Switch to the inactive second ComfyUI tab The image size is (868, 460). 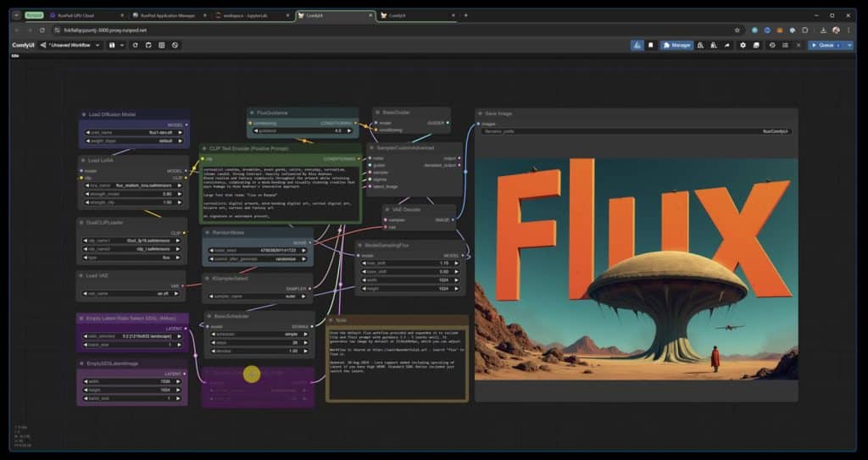418,15
